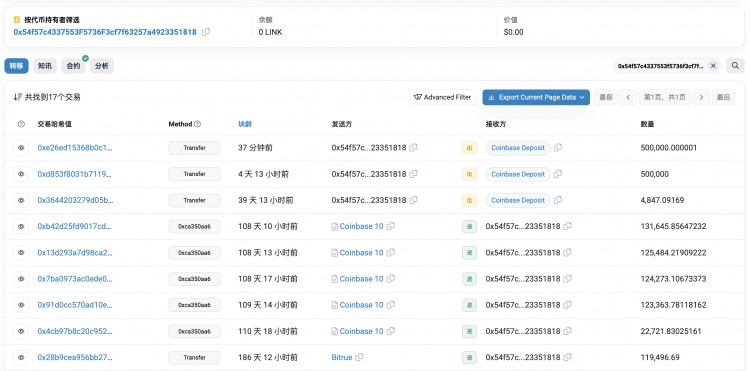Open the search magnifier button
Image resolution: width=750 pixels, height=371 pixels.
point(735,65)
